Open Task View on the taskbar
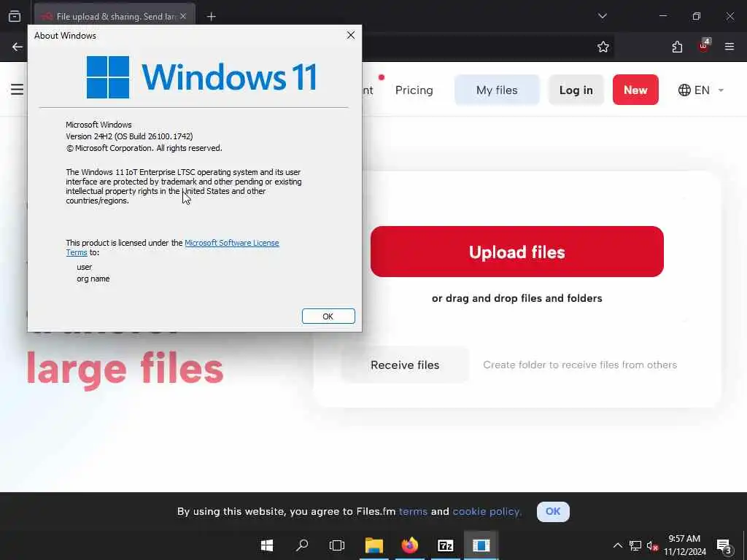This screenshot has width=747, height=560. point(337,545)
